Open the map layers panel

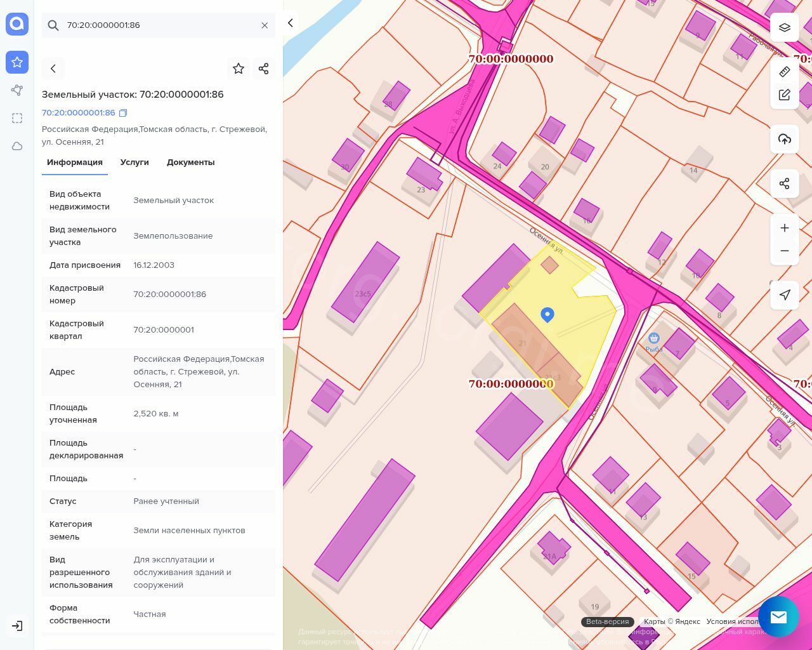tap(785, 27)
